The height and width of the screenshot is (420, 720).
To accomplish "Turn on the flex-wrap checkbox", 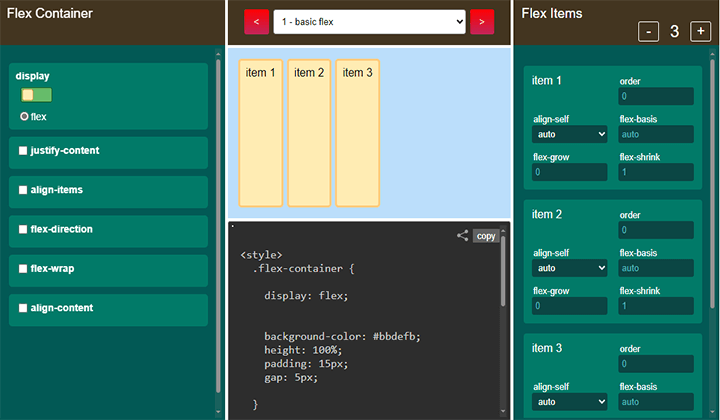I will (23, 268).
